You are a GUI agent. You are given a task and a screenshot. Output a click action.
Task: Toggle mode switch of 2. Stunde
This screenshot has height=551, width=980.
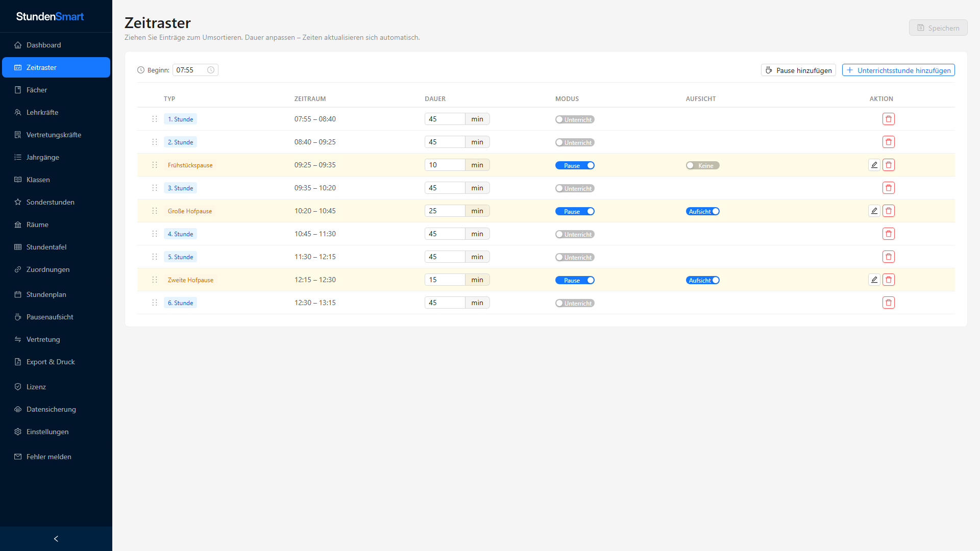pos(575,142)
